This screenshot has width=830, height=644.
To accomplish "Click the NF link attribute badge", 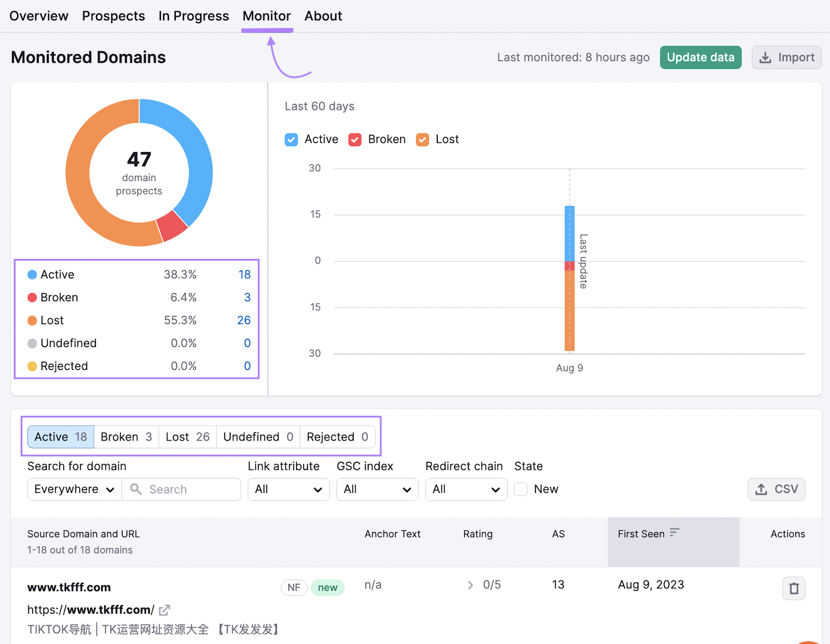I will [294, 587].
